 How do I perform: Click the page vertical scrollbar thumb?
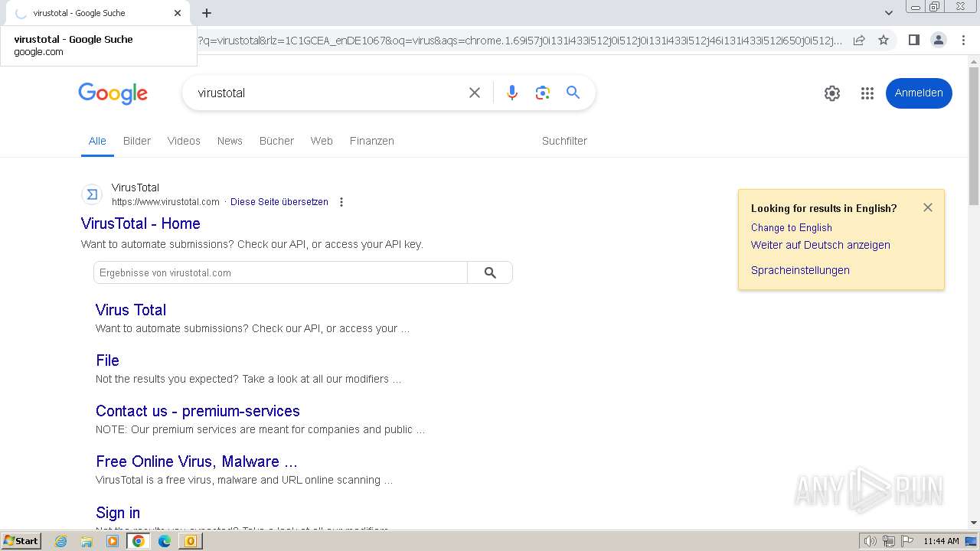pyautogui.click(x=974, y=137)
